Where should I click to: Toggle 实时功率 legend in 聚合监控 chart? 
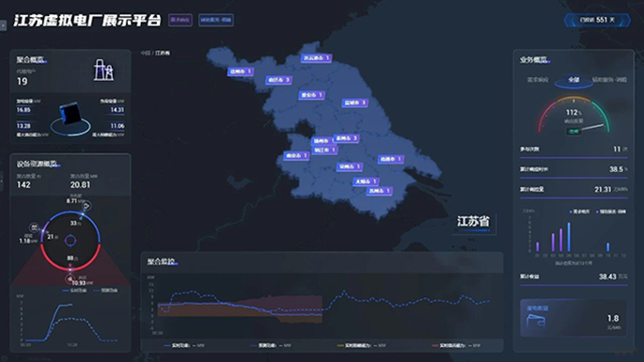(x=184, y=346)
